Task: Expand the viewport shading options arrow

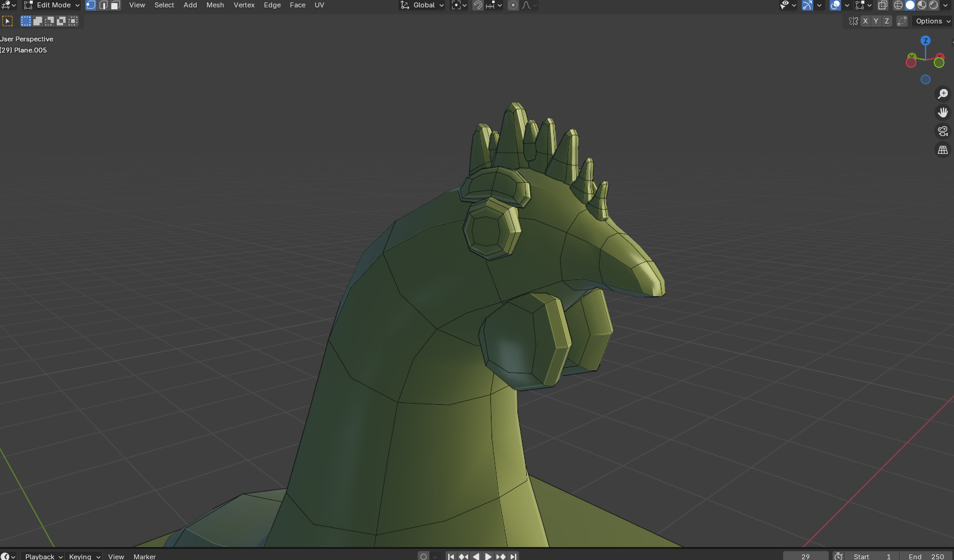Action: click(945, 5)
